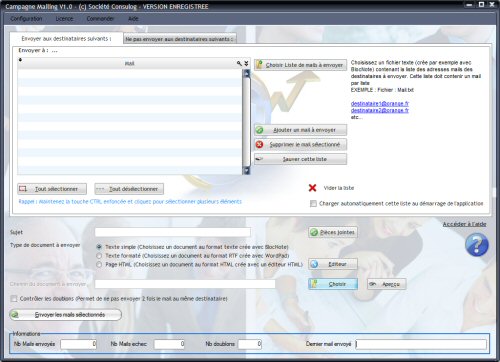Click the mail list scrollbar down arrow
500x362 pixels.
tap(247, 171)
